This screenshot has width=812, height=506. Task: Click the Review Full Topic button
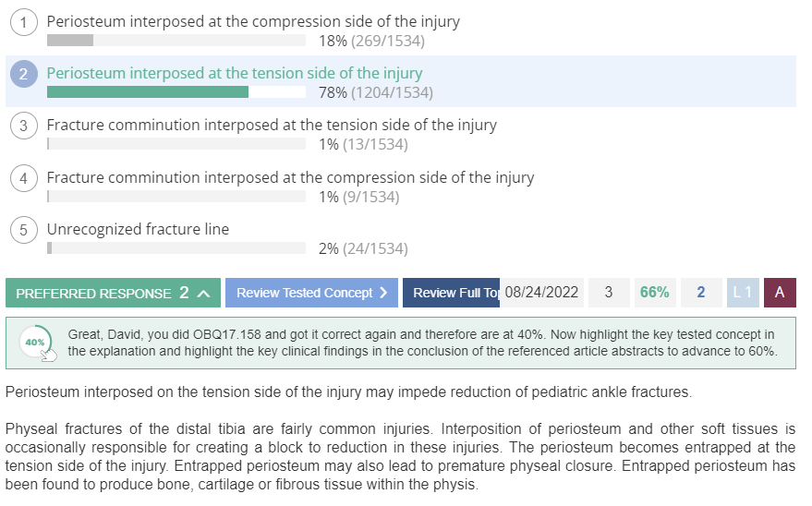[451, 293]
